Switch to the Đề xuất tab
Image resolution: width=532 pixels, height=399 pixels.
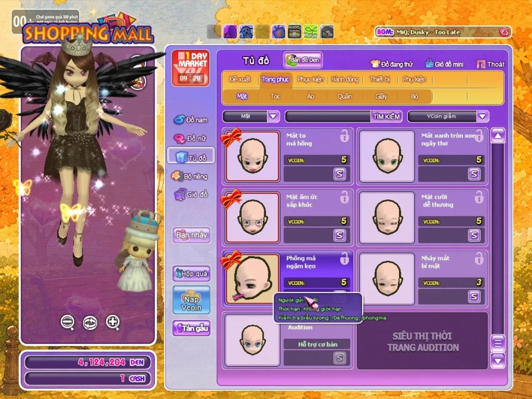[x=240, y=79]
